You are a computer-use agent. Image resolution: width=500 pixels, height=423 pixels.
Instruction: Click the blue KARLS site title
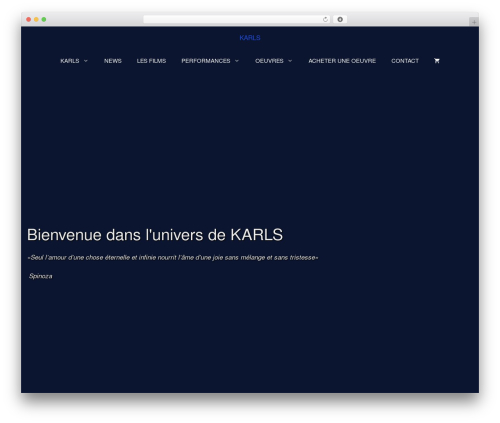point(250,38)
